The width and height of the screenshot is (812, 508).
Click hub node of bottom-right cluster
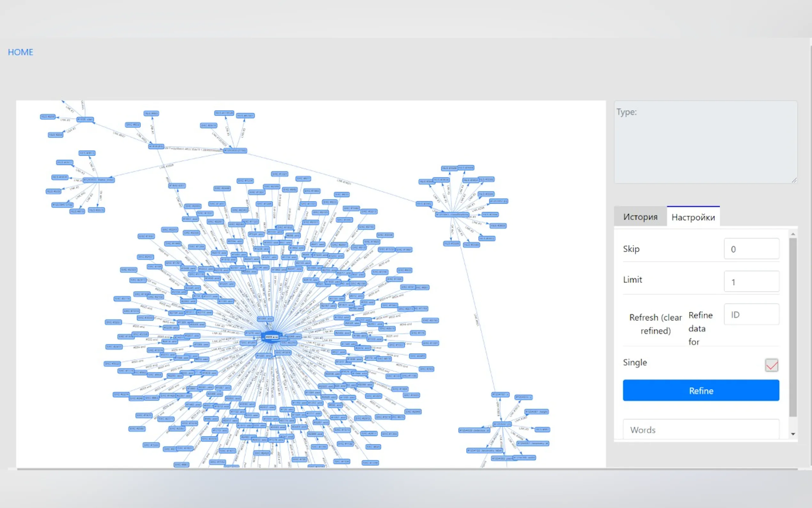tap(502, 424)
